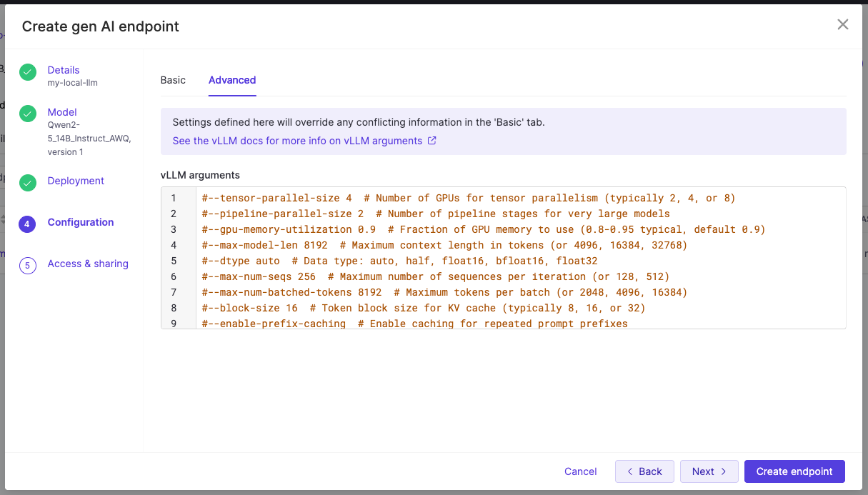The image size is (868, 495).
Task: Switch to the Basic tab
Action: click(173, 80)
